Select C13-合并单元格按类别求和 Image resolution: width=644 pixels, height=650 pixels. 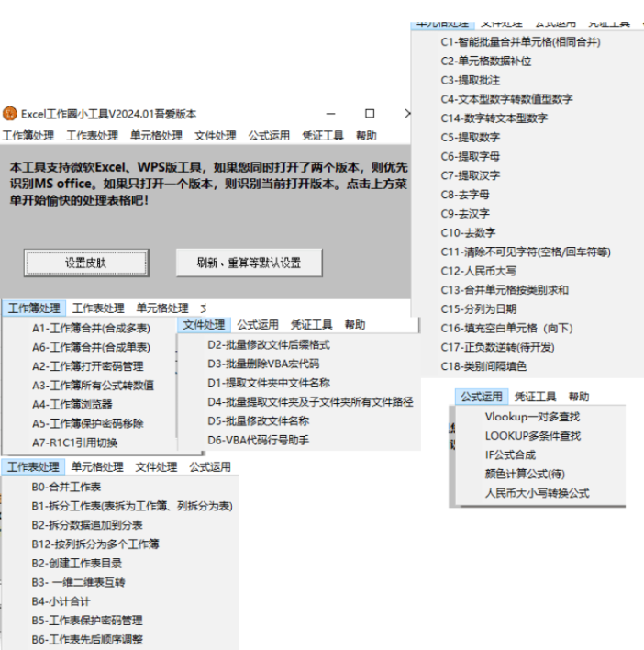click(x=505, y=290)
